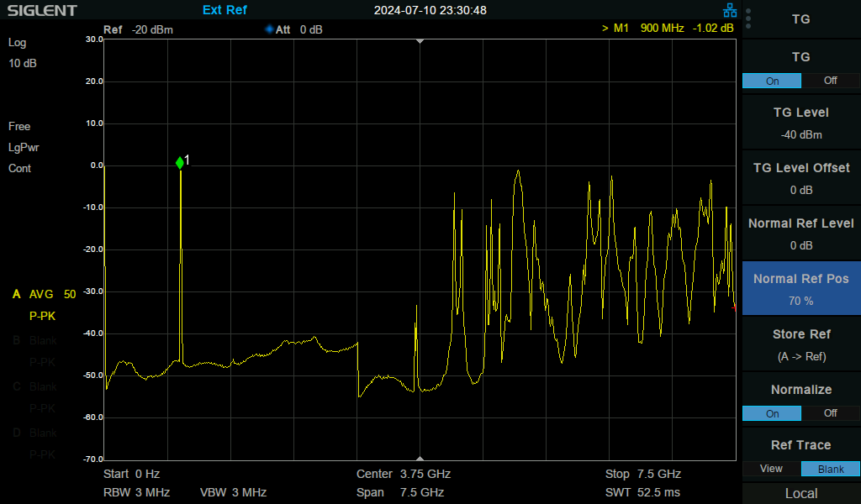The width and height of the screenshot is (861, 504).
Task: Turn Normalize Off
Action: coord(829,413)
